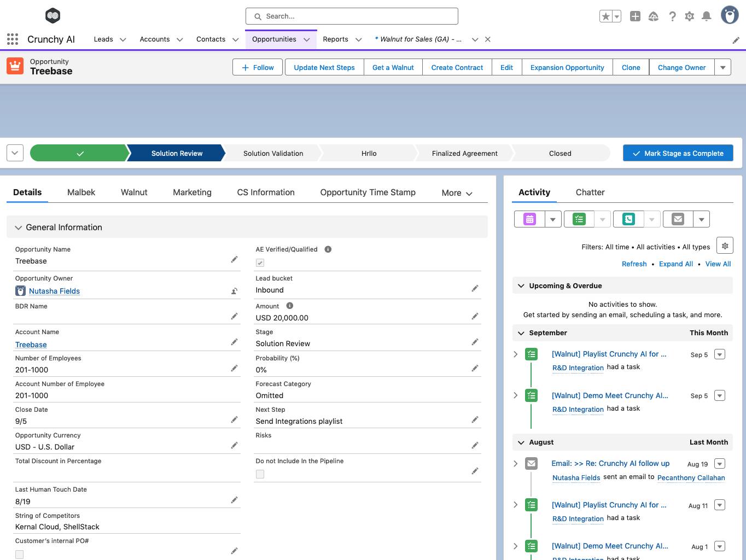Expand the path details chevron button
This screenshot has height=560, width=746.
point(15,153)
